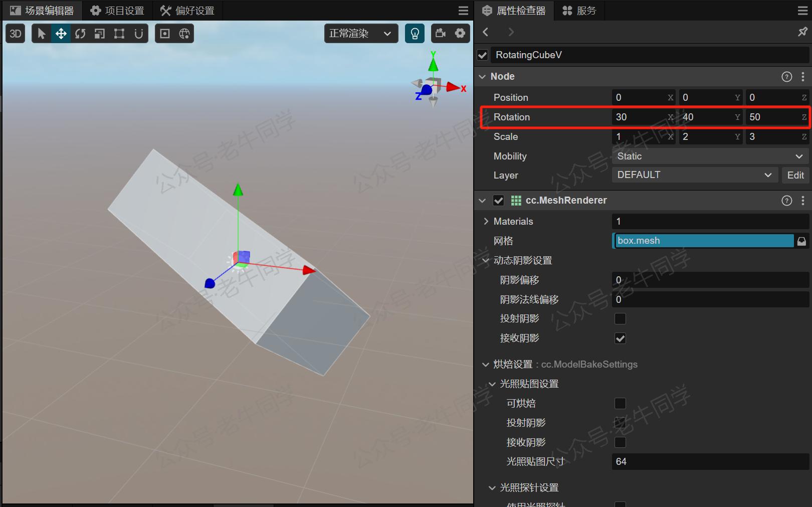The width and height of the screenshot is (812, 507).
Task: Select the scale gizmo tool
Action: tap(100, 34)
